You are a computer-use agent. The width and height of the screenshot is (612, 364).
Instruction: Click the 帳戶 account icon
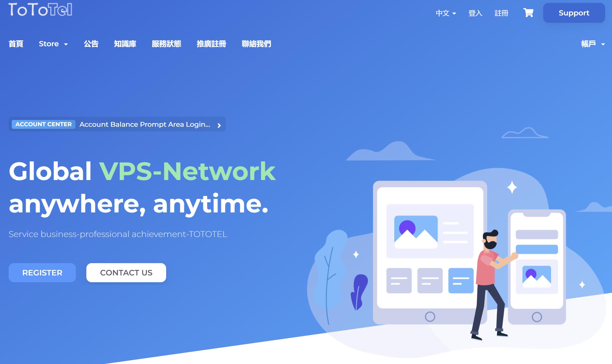click(590, 44)
